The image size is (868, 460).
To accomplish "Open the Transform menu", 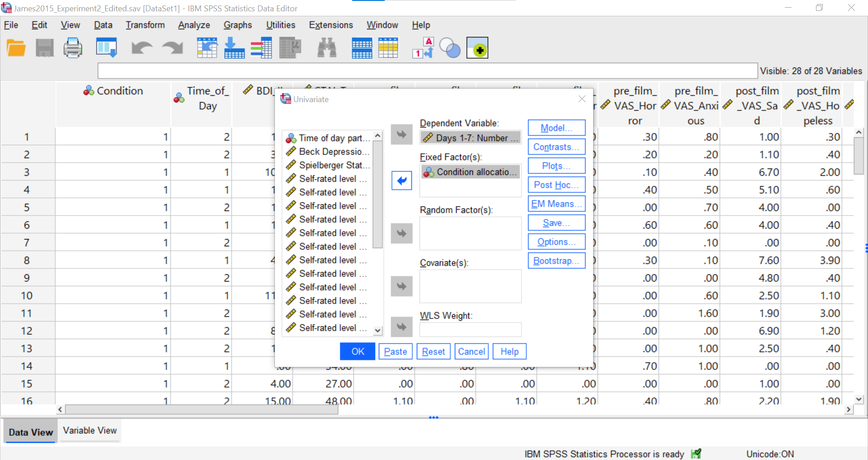I will click(145, 25).
